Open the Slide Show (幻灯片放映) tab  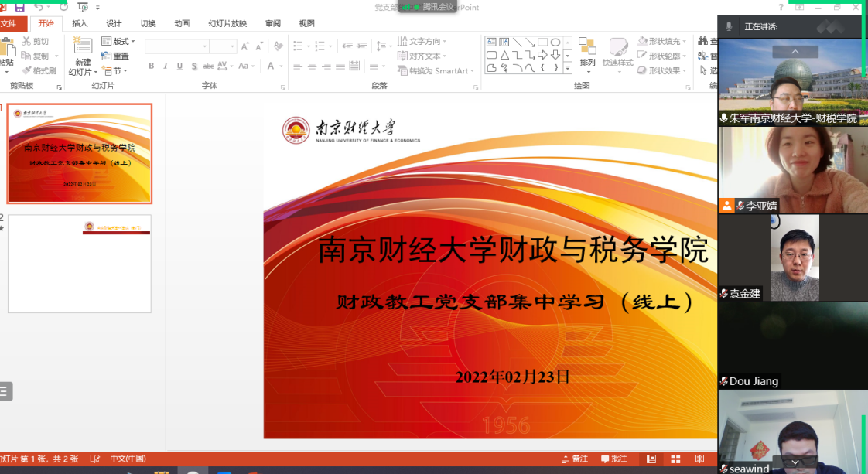[227, 23]
